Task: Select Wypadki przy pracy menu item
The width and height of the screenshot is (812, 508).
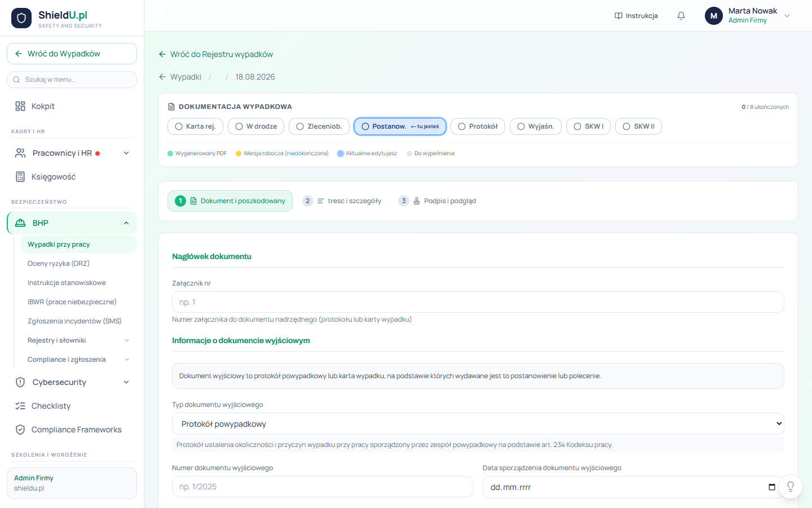Action: tap(79, 244)
